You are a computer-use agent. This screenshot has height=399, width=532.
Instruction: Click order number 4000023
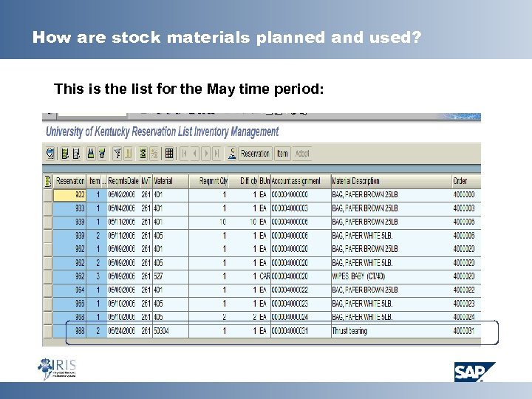pos(464,304)
